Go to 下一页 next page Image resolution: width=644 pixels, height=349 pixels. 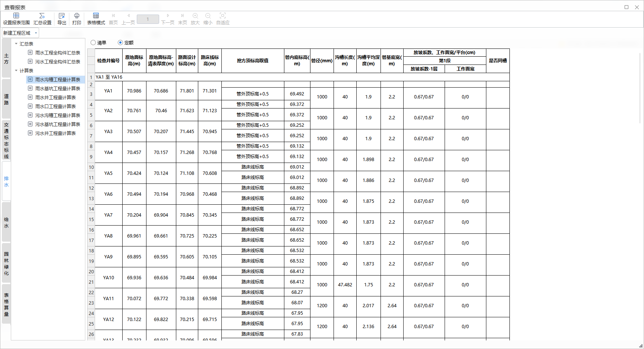[168, 19]
